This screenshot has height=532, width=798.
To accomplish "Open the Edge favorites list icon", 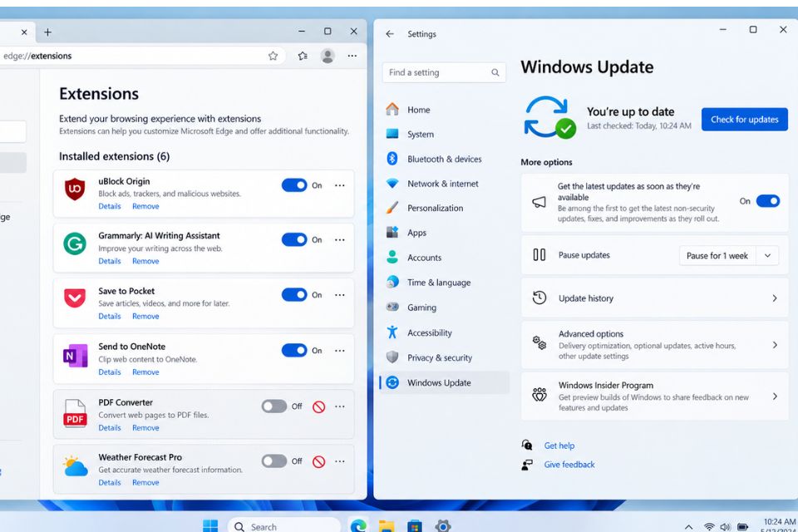I will [x=303, y=56].
